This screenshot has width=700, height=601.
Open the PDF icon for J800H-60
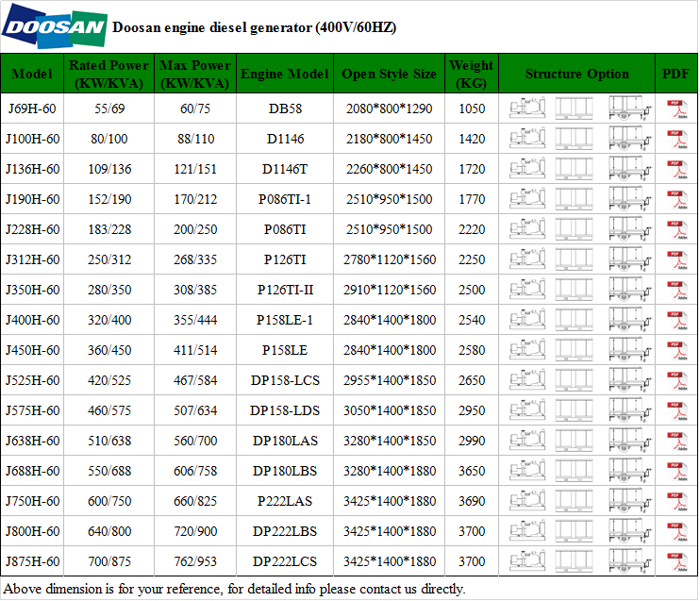(677, 531)
